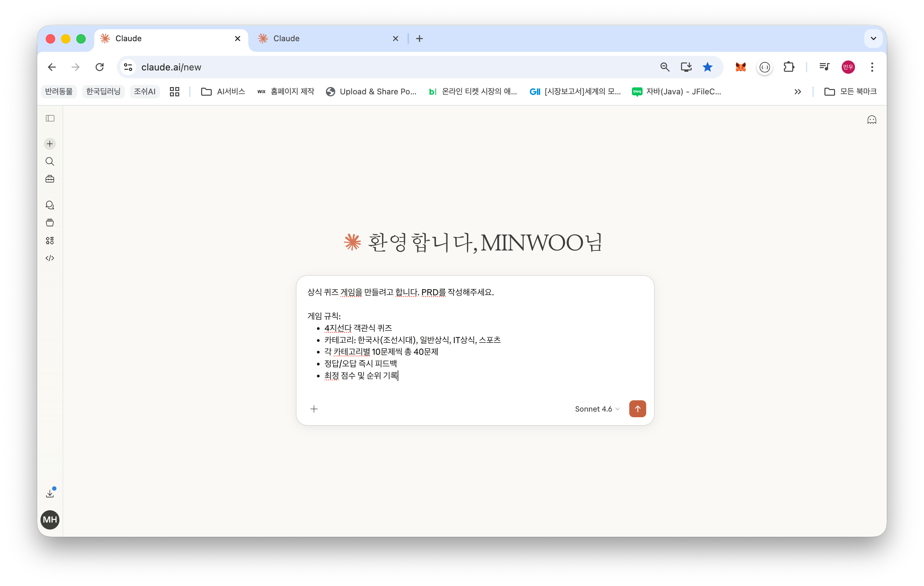Start a new chat with plus icon
The width and height of the screenshot is (924, 586).
point(50,144)
